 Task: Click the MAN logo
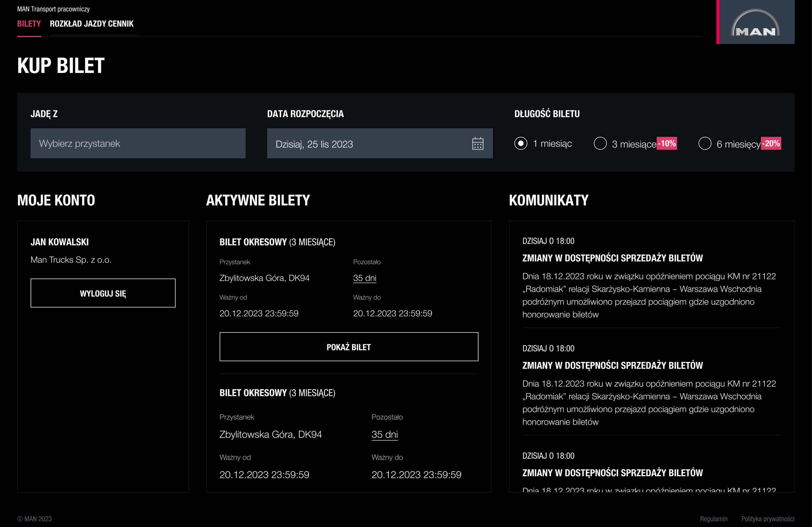pyautogui.click(x=755, y=22)
